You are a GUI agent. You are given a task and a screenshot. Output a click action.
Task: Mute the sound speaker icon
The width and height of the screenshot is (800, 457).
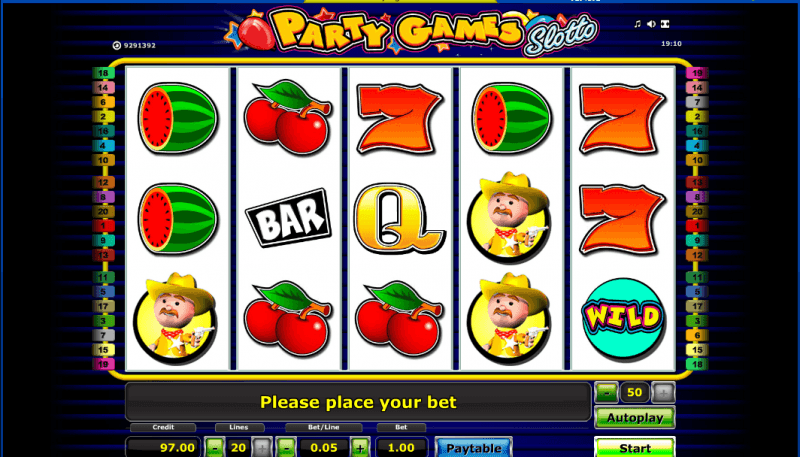click(x=651, y=24)
